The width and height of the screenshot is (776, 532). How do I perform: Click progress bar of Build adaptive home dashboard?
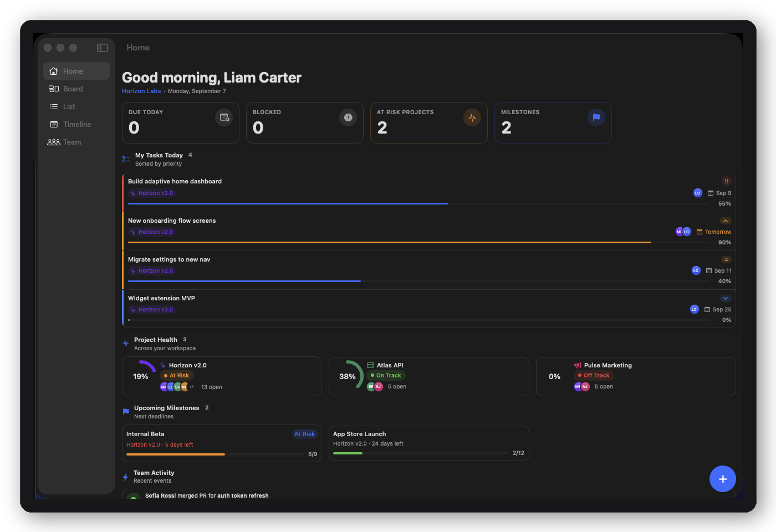(418, 204)
